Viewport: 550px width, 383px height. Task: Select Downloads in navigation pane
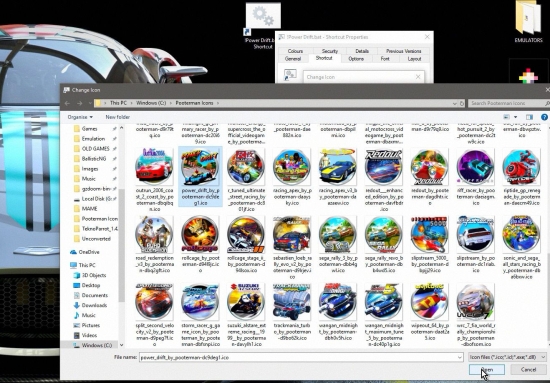click(x=94, y=305)
